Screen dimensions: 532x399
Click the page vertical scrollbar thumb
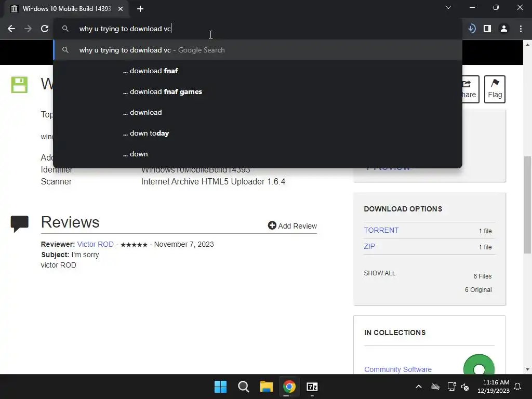(x=527, y=205)
